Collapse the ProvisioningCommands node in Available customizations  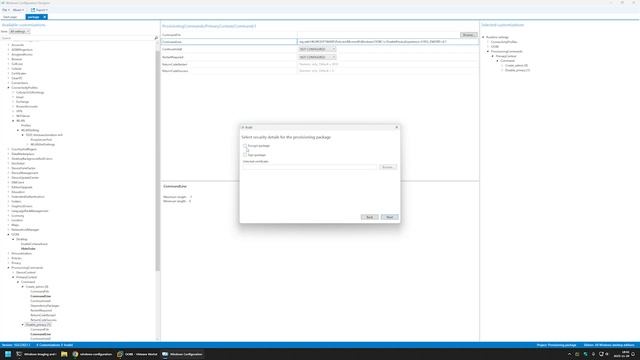click(x=9, y=268)
